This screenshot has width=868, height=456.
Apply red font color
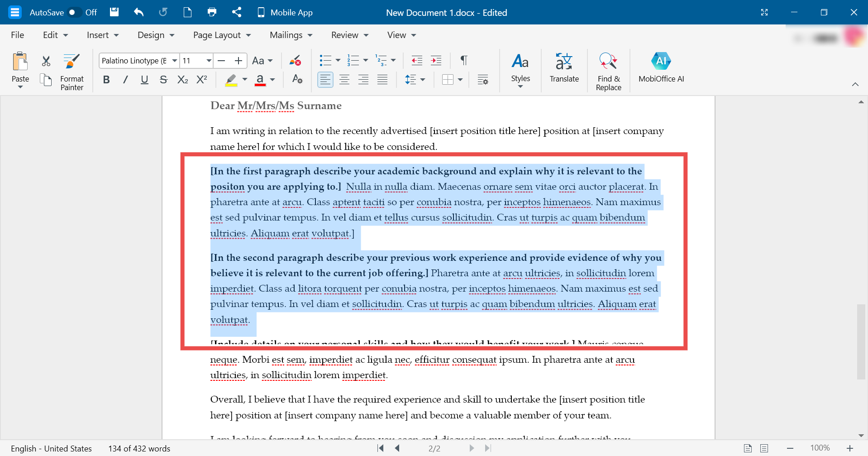260,80
